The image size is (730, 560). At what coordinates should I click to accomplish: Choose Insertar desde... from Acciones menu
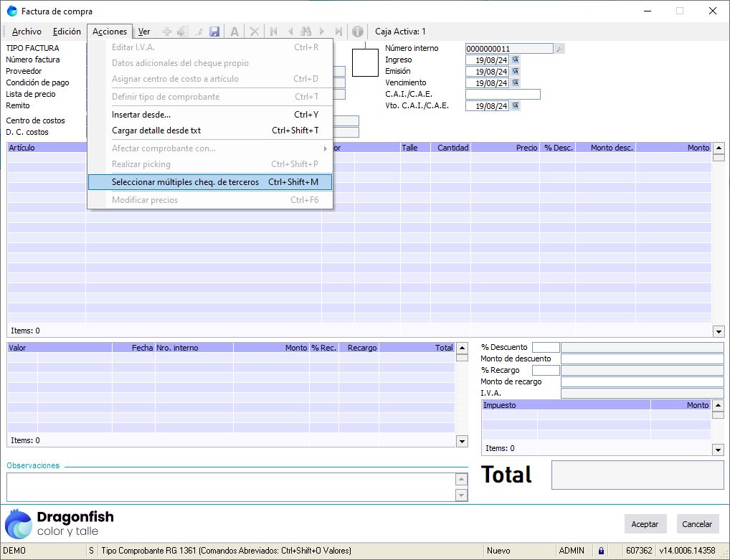click(210, 115)
